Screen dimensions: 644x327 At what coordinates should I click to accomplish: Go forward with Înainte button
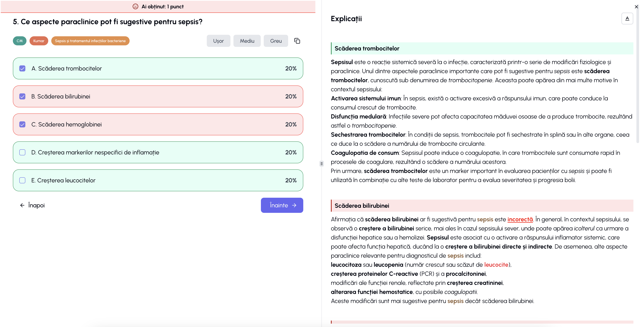tap(282, 205)
